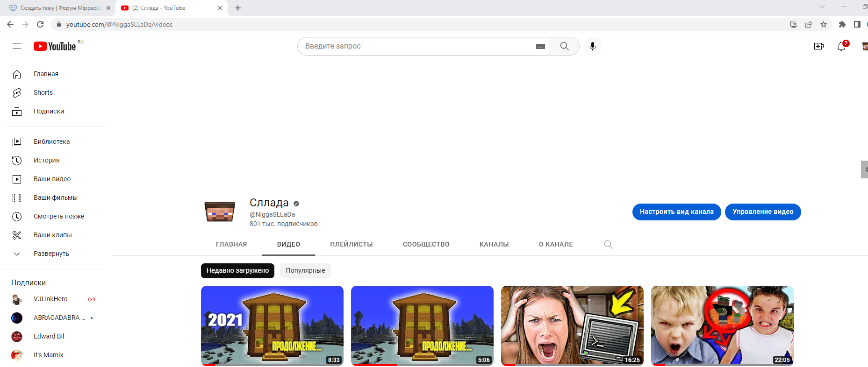Screen dimensions: 868x367
Task: Click Управление видео button
Action: pos(763,212)
